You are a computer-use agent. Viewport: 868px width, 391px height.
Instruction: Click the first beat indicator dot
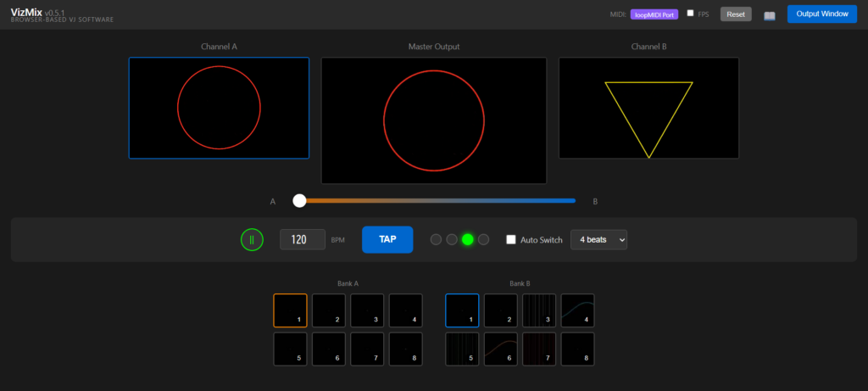pyautogui.click(x=436, y=240)
